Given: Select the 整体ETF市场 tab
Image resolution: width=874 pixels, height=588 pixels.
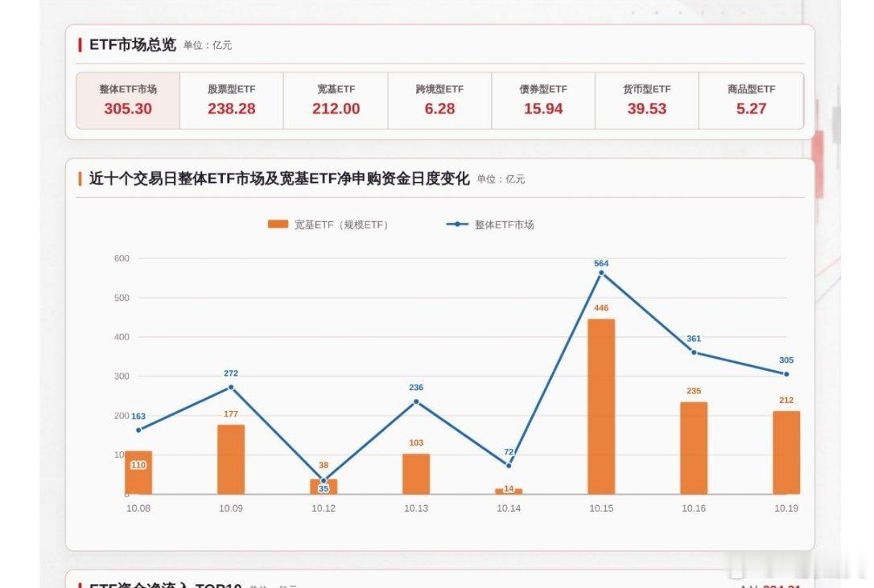Looking at the screenshot, I should coord(128,101).
